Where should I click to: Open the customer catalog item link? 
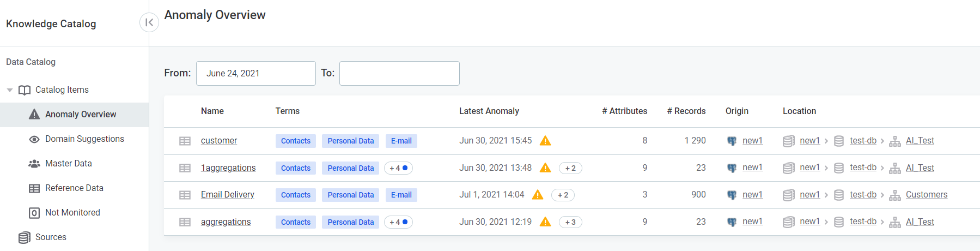pyautogui.click(x=219, y=141)
